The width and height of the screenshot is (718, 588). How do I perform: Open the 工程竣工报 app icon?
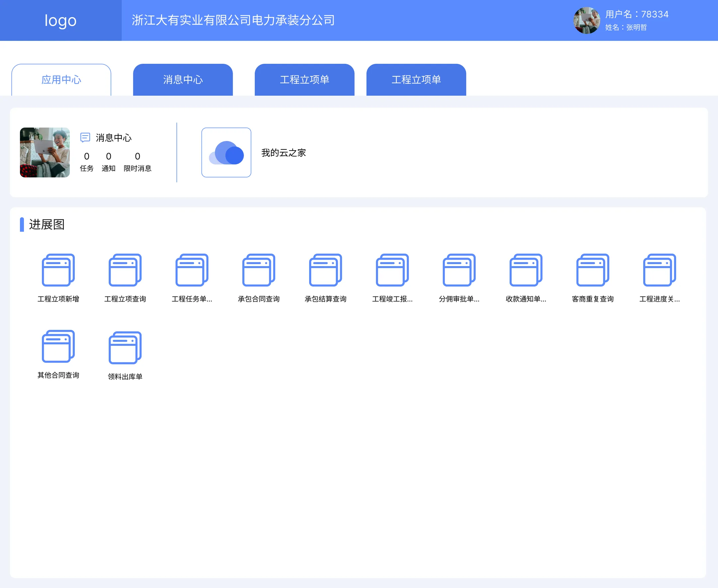point(392,270)
